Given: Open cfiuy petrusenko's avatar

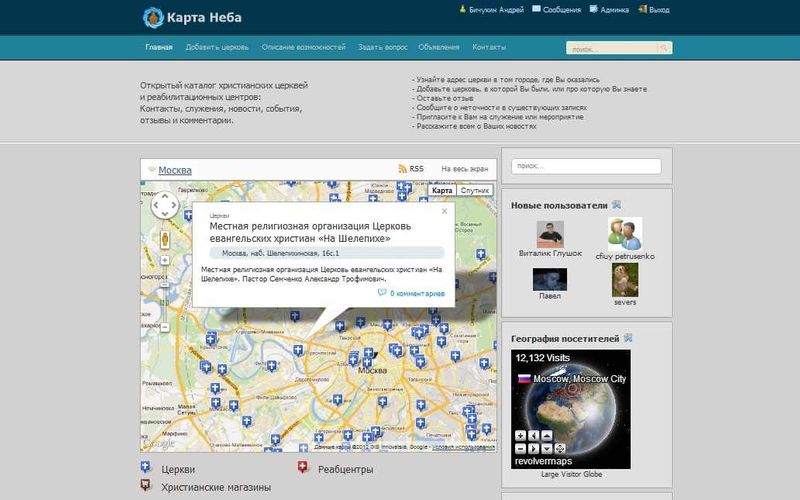Looking at the screenshot, I should pos(624,234).
